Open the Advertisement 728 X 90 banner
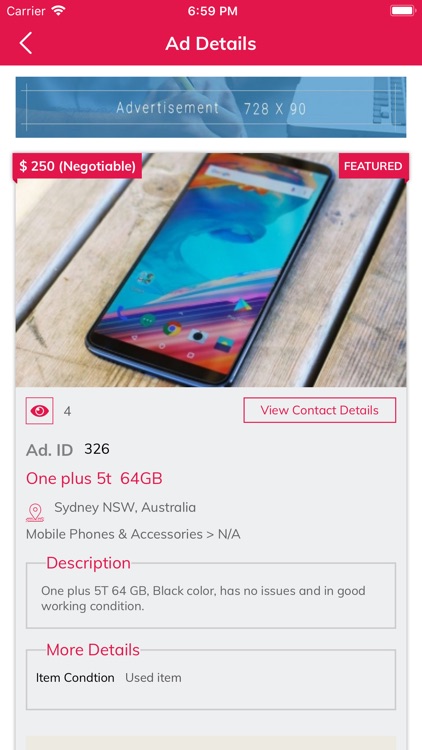This screenshot has width=422, height=750. [211, 107]
